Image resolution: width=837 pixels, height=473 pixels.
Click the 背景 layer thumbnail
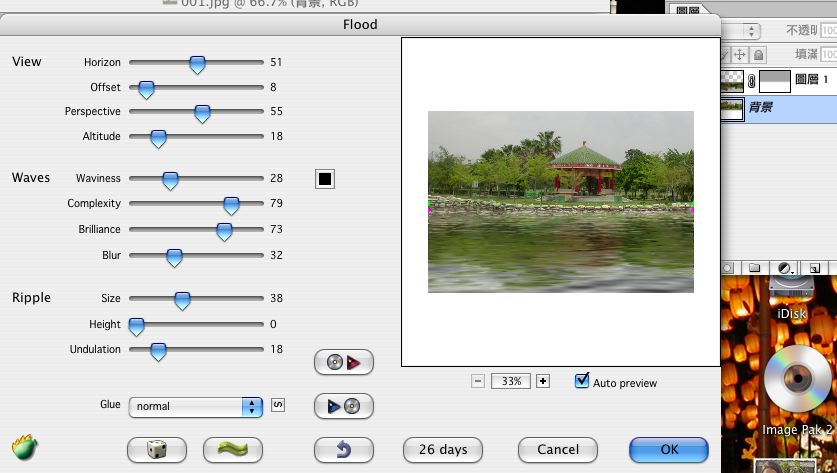click(731, 109)
